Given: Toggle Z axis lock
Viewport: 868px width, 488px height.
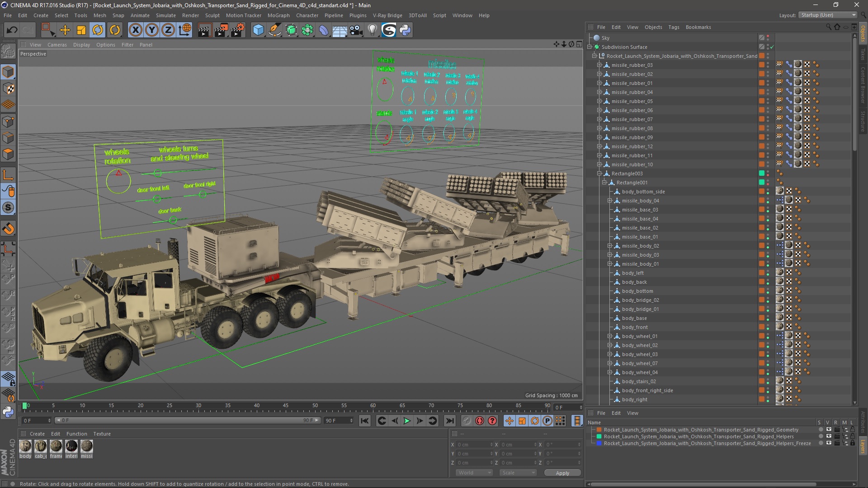Looking at the screenshot, I should click(168, 30).
